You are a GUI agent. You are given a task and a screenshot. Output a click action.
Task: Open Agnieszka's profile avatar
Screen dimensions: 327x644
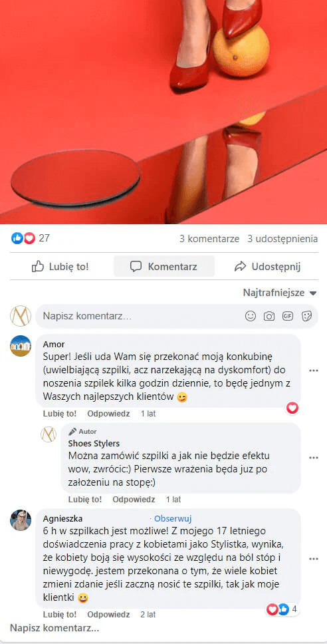point(21,520)
